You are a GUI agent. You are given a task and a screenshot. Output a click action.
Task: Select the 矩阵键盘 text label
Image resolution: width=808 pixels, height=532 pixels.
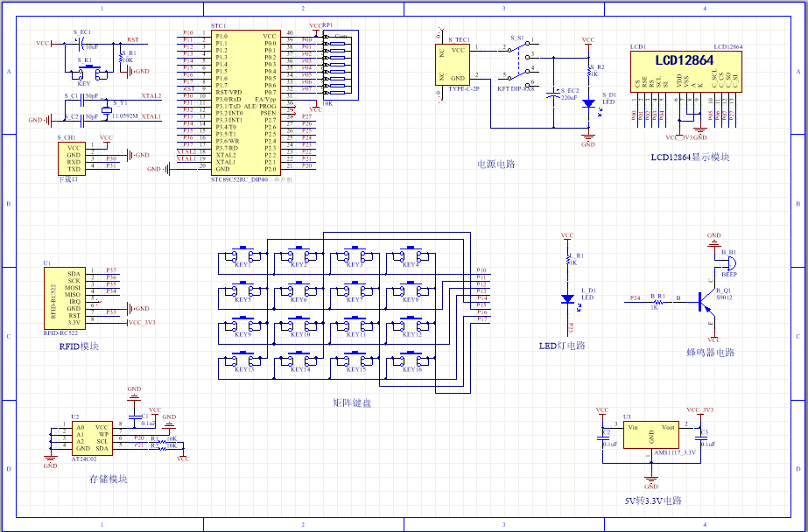click(351, 403)
